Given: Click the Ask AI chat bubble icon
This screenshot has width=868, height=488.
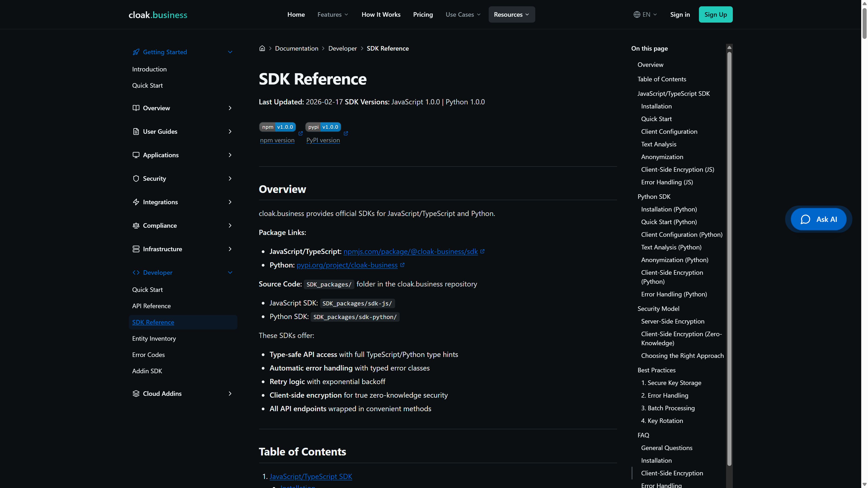Looking at the screenshot, I should tap(805, 219).
